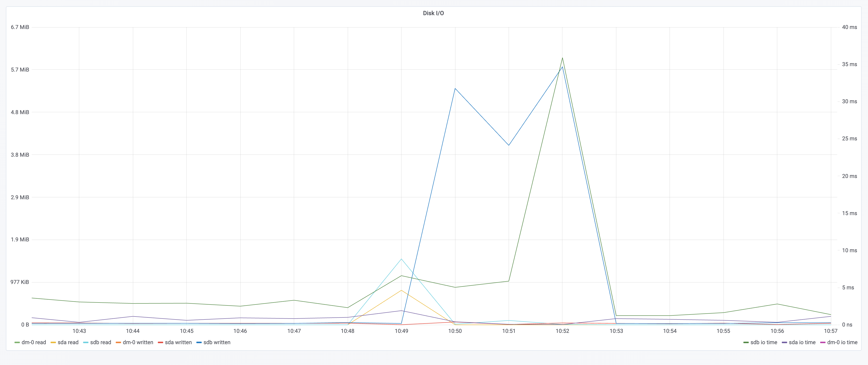Isolate dm-0 written series via legend label
Viewport: 868px width, 365px height.
(x=138, y=342)
